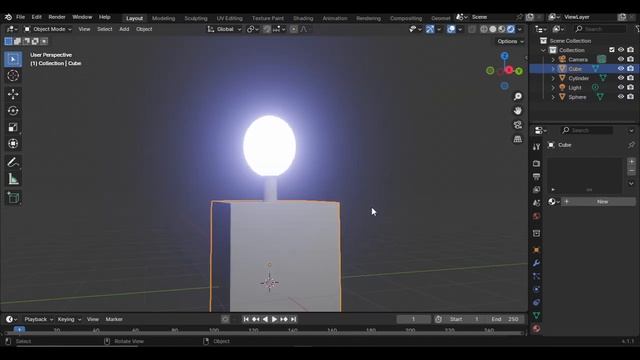Select the Measure tool

coord(13,179)
